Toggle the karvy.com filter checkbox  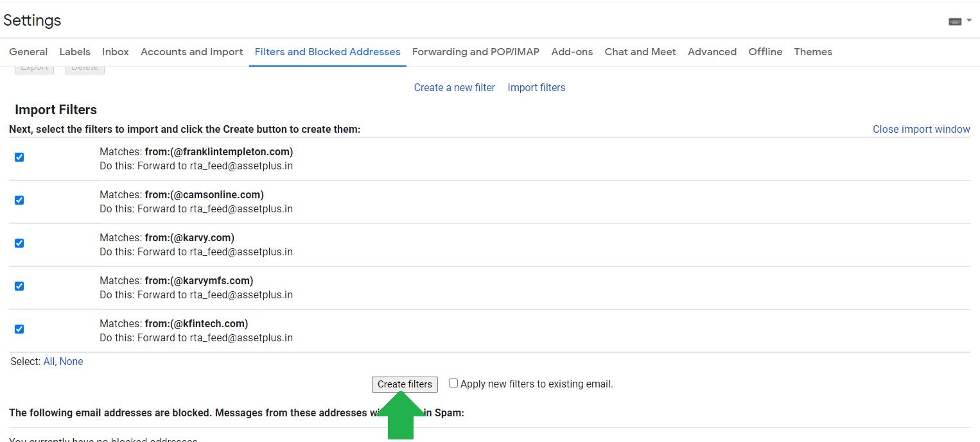(19, 243)
